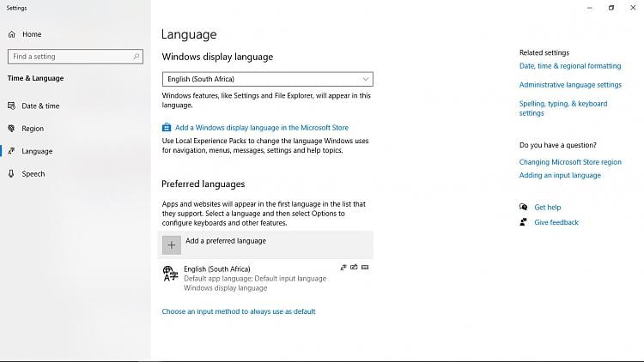Image resolution: width=644 pixels, height=362 pixels.
Task: Click the keyboard feature icon in language row
Action: tap(365, 267)
